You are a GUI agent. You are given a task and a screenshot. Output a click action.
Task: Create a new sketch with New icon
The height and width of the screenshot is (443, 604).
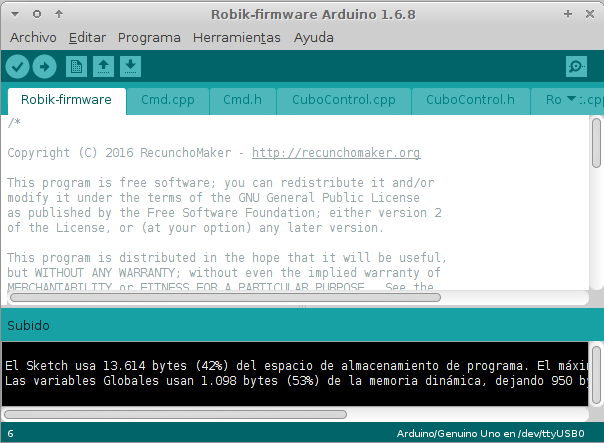[76, 67]
